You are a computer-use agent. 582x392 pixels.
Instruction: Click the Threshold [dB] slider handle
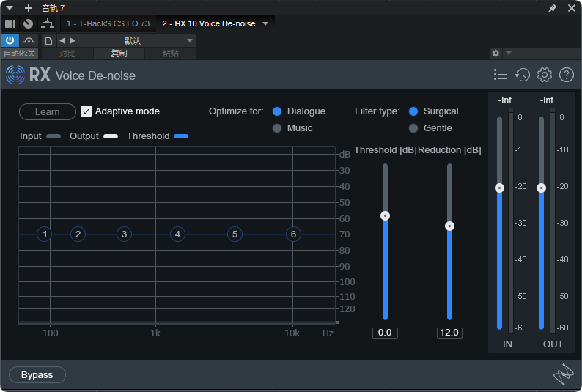386,216
